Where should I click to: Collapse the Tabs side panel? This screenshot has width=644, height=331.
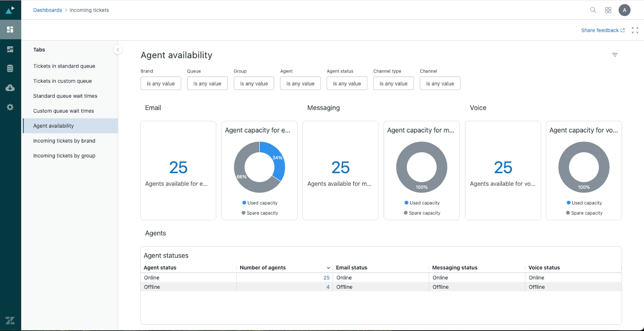[x=118, y=50]
